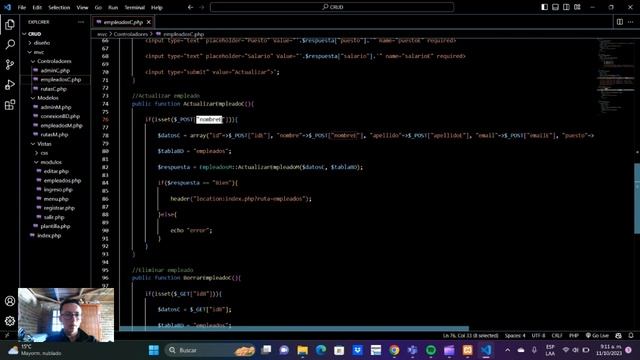Open conexionBD.php file
Screen dimensions: 640x360
pos(60,116)
